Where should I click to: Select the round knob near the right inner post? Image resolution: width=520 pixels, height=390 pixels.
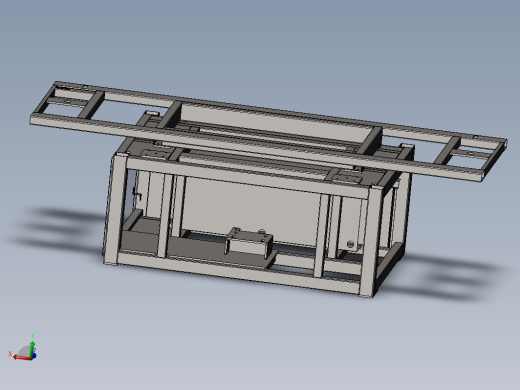tap(350, 244)
